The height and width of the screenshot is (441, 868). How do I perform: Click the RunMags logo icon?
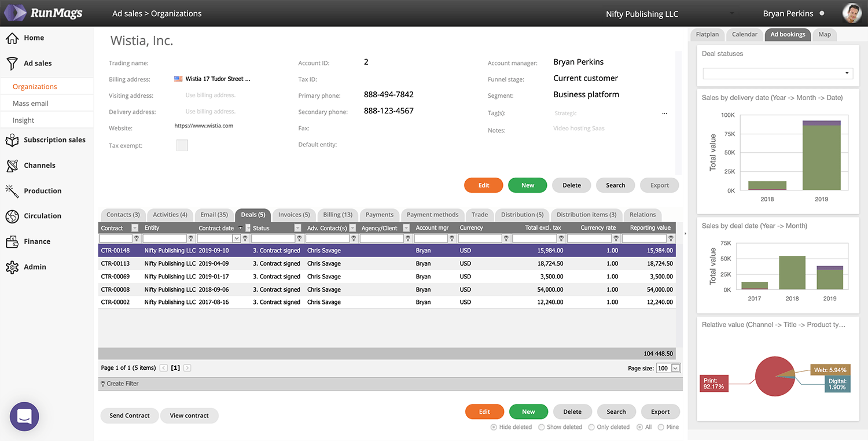[15, 13]
